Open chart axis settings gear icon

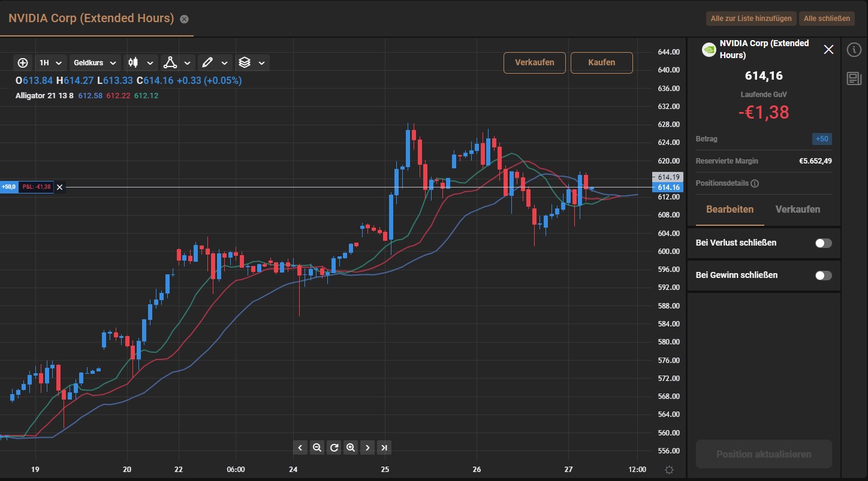pos(669,470)
